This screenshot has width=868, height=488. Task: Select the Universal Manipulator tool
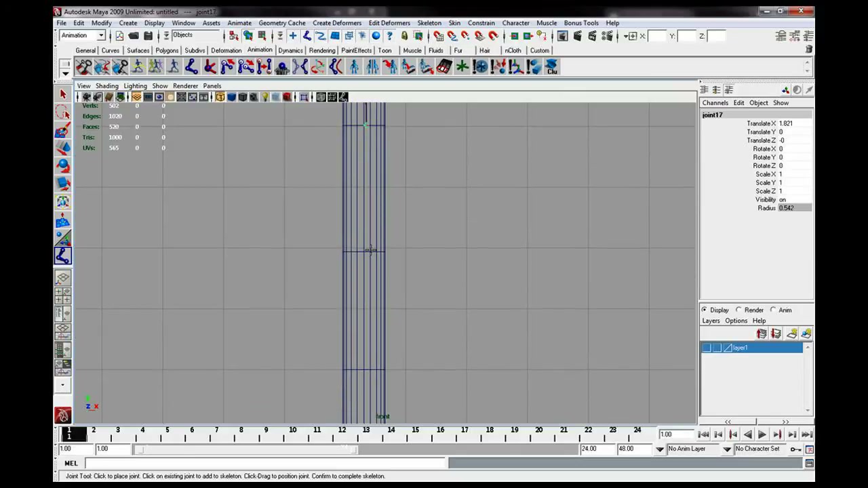[63, 201]
